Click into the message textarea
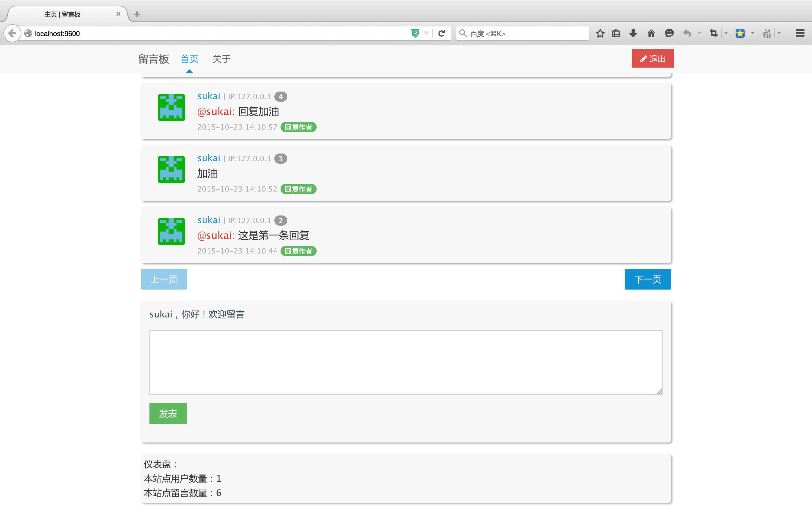Screen dimensions: 812x507 pyautogui.click(x=405, y=362)
